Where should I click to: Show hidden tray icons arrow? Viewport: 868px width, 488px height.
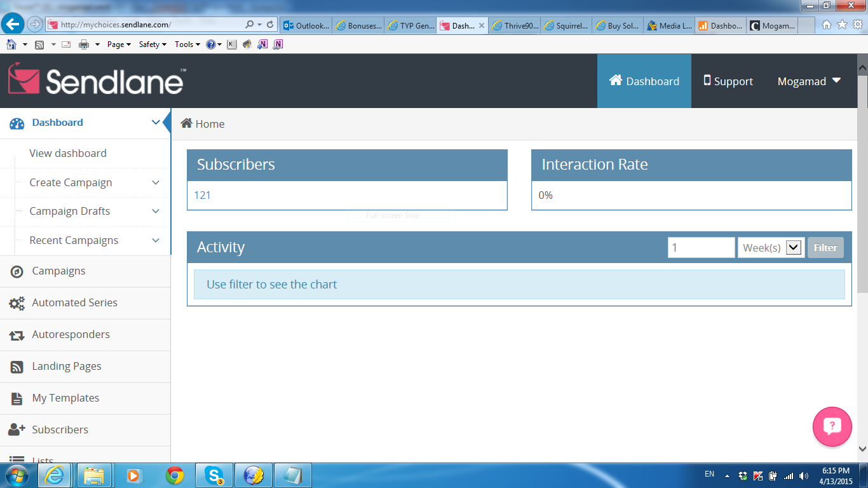(727, 475)
